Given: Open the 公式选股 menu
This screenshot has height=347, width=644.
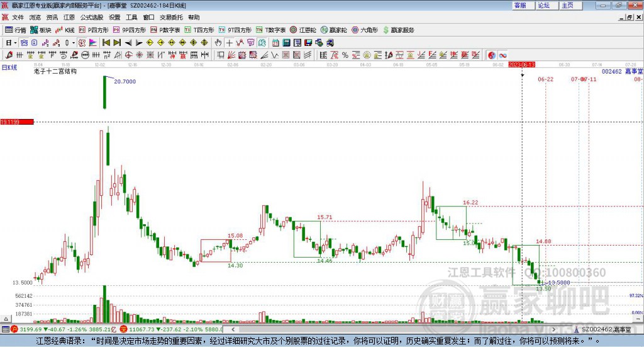Looking at the screenshot, I should point(92,17).
